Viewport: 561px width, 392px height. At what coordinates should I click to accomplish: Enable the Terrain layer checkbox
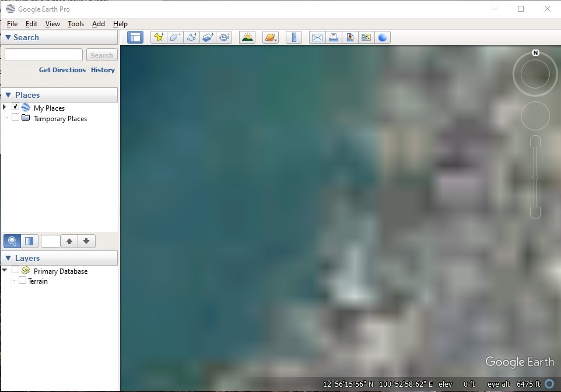click(22, 280)
